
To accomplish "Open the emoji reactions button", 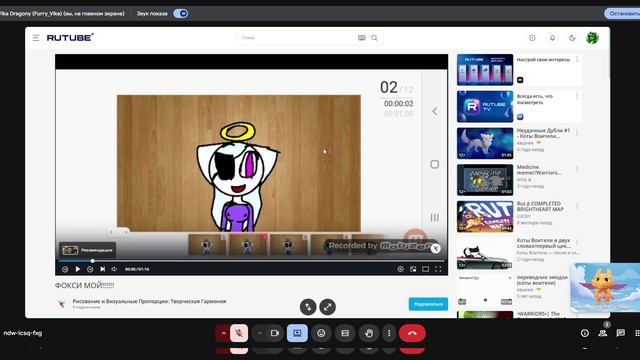I will (x=321, y=333).
